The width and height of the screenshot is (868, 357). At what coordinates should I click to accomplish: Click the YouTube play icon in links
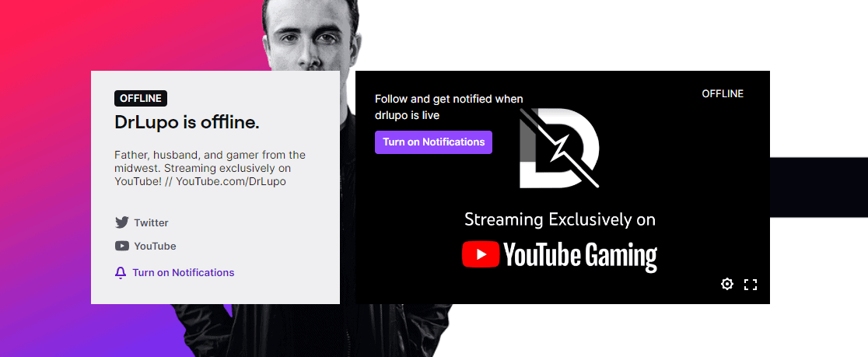click(x=122, y=246)
